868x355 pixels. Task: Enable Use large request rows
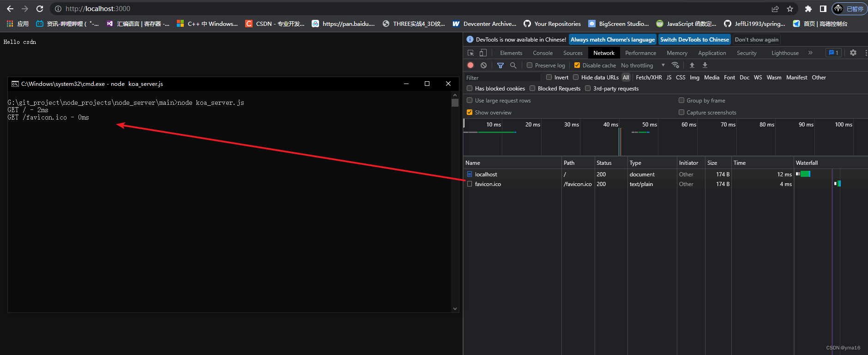tap(470, 100)
